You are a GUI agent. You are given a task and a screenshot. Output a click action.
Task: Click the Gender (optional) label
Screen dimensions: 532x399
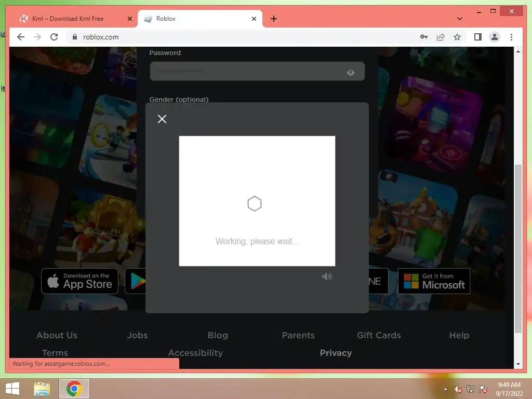point(179,99)
